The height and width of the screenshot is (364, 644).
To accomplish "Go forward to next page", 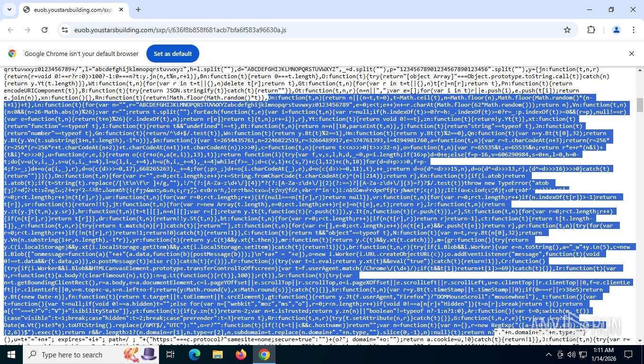I will pos(27,30).
